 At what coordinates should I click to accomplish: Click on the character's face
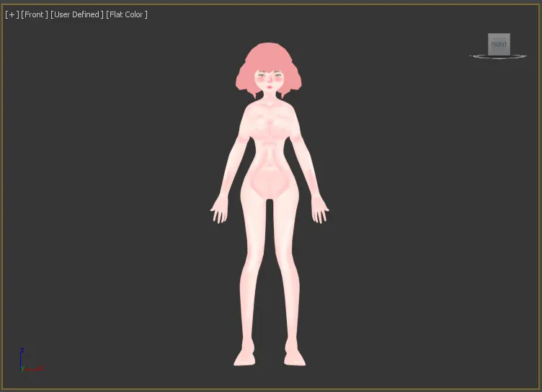[x=270, y=79]
